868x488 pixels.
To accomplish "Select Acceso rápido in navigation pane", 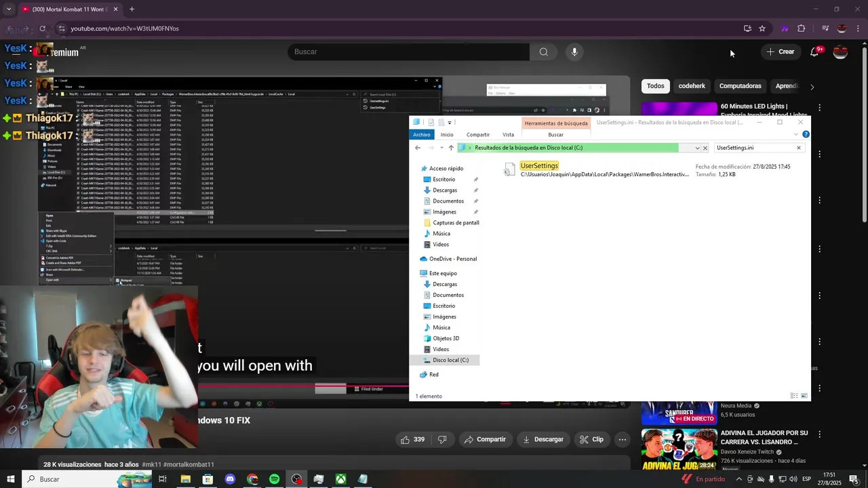I will (446, 169).
